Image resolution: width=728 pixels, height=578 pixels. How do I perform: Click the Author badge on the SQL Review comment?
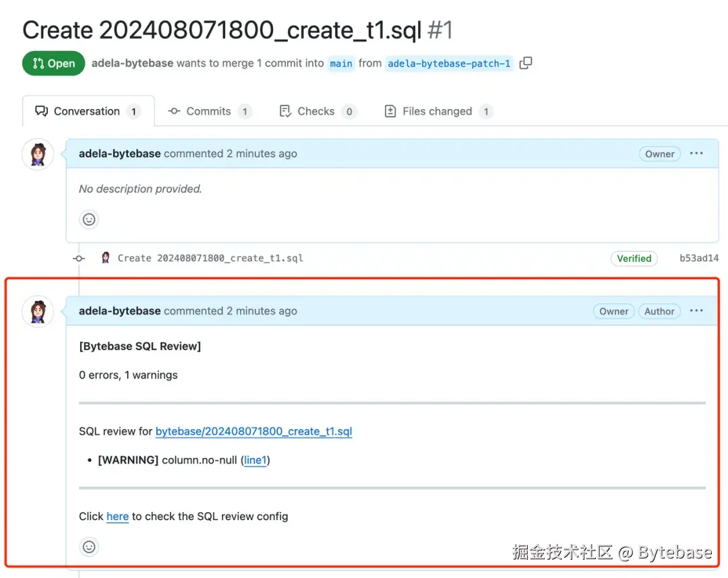pos(659,311)
